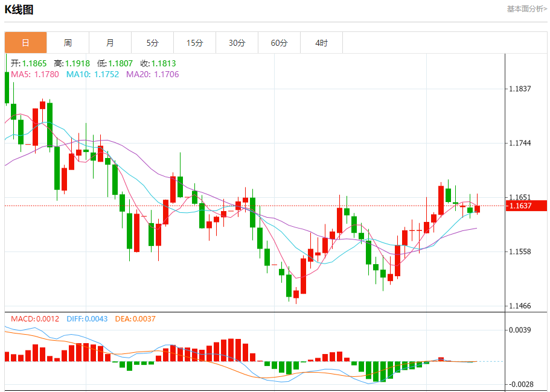The height and width of the screenshot is (392, 550).
Task: Click the 高:1.1918 high price readout
Action: (x=71, y=63)
